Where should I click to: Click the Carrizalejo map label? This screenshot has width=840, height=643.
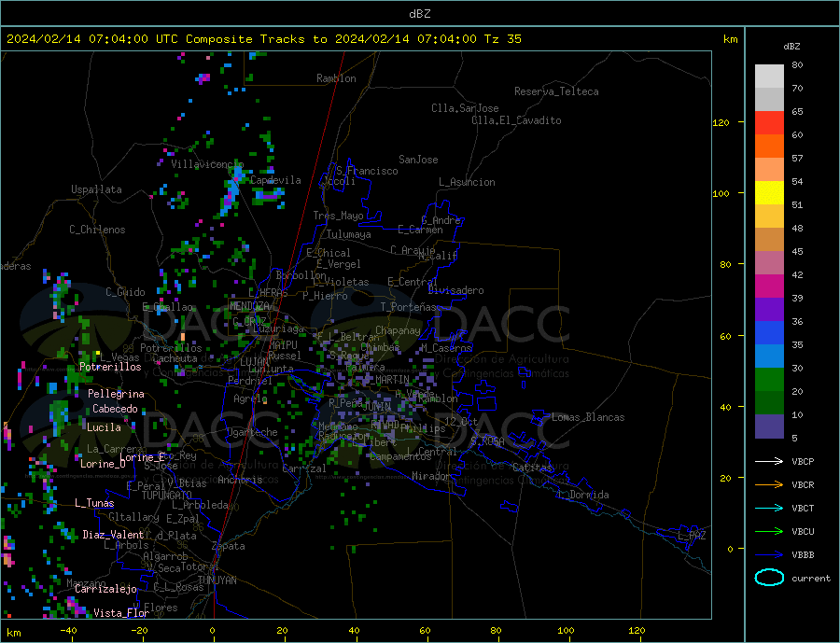point(105,590)
